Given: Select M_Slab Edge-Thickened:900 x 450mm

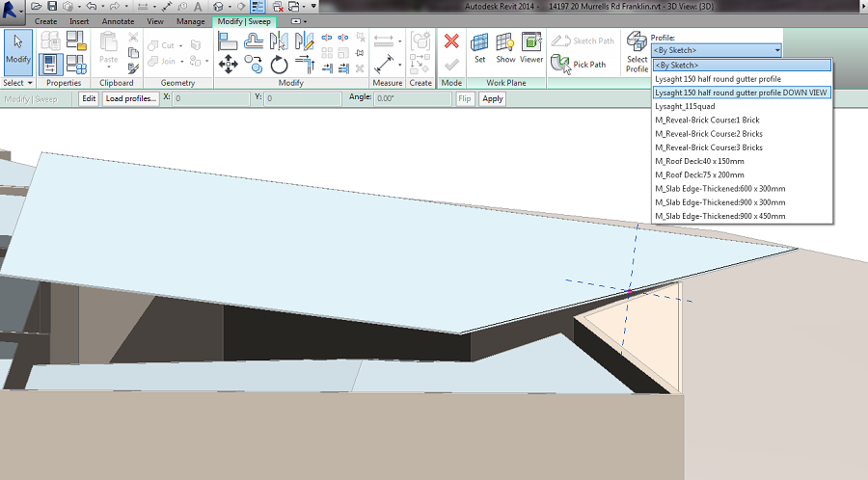Looking at the screenshot, I should 742,216.
